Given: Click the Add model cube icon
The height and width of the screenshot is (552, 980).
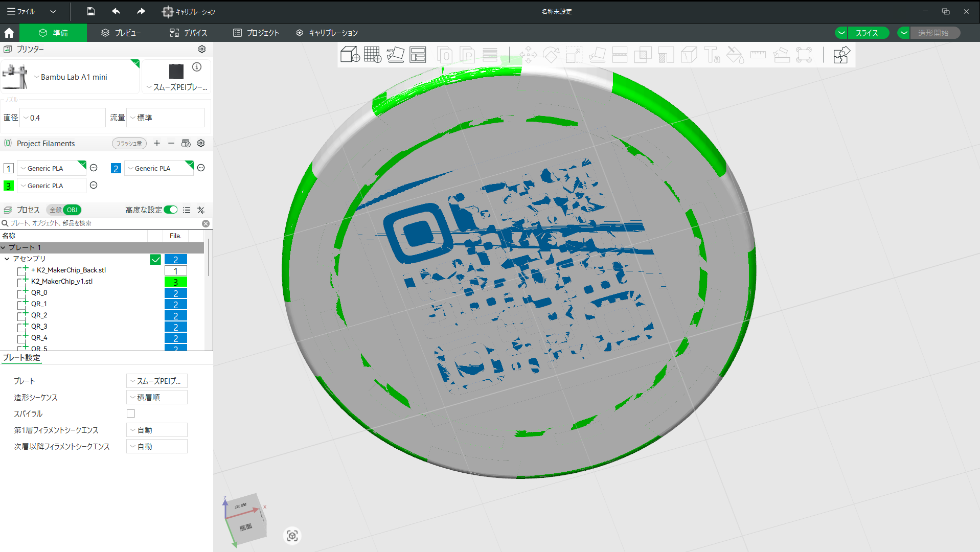Looking at the screenshot, I should click(350, 54).
